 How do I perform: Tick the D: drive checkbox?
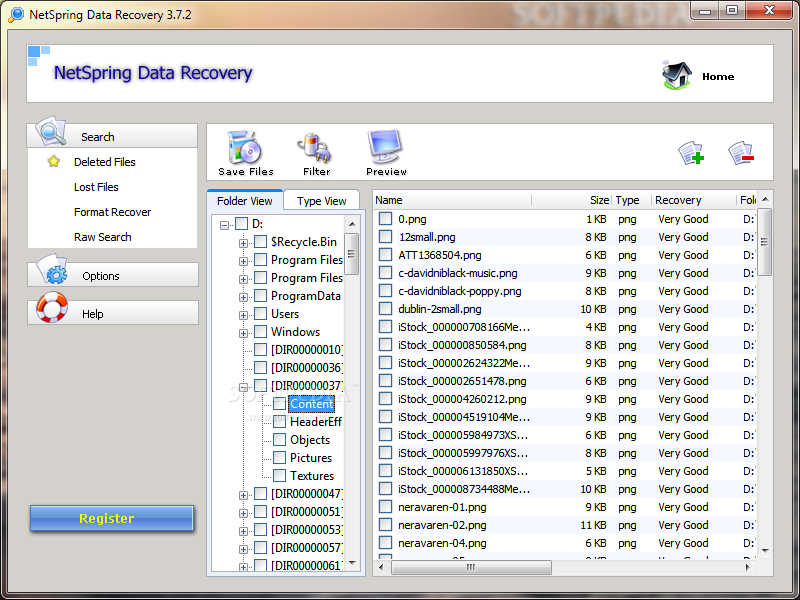[241, 223]
